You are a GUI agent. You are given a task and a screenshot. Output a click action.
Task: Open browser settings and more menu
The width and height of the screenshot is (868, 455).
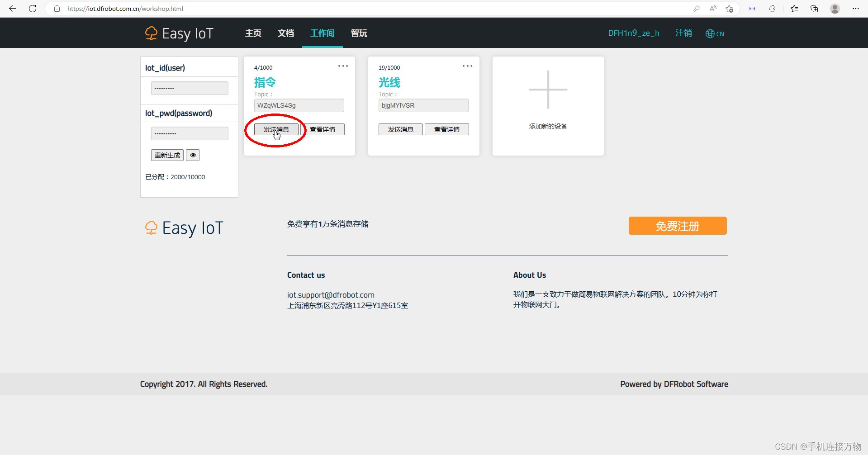coord(856,9)
